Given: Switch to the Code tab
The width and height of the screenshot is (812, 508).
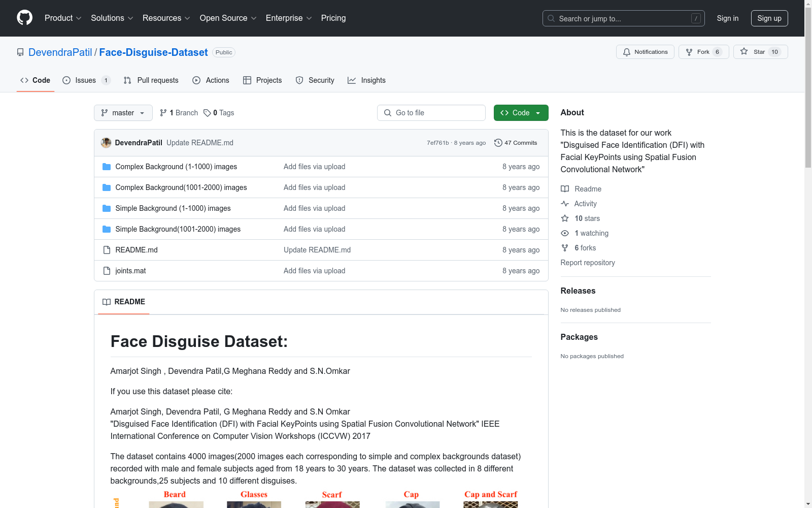Looking at the screenshot, I should [x=36, y=80].
